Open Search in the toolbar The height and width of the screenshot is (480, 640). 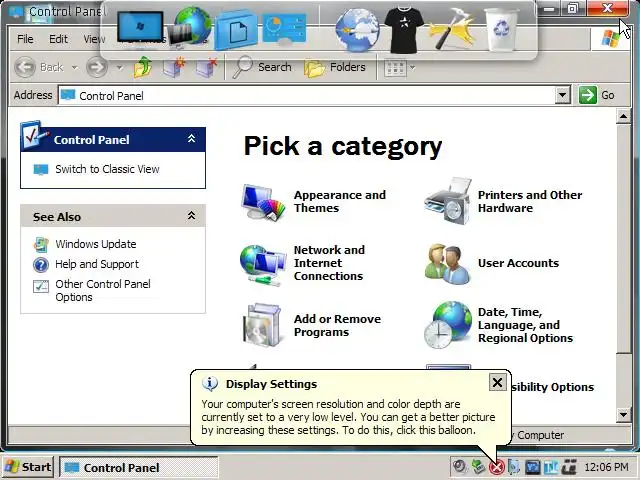[262, 67]
